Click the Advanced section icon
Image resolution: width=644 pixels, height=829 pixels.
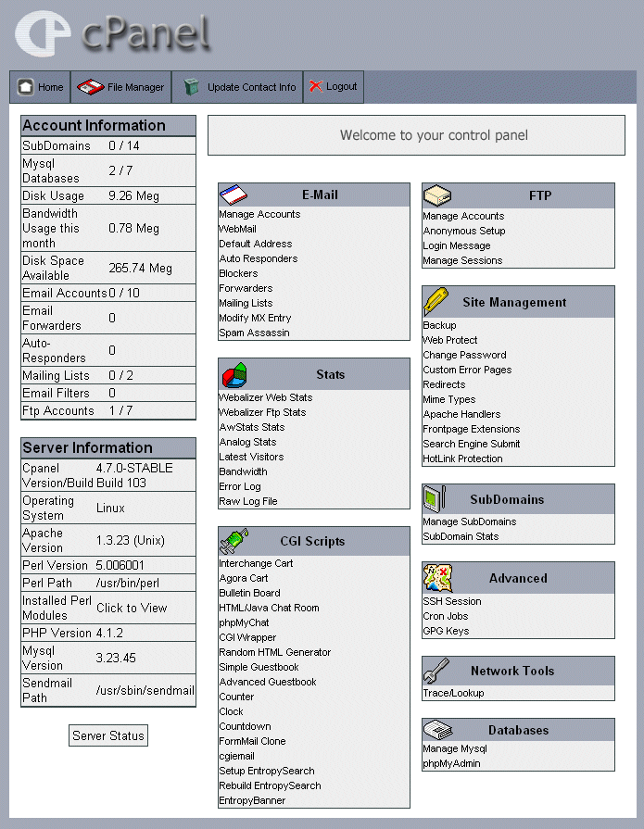(x=437, y=578)
